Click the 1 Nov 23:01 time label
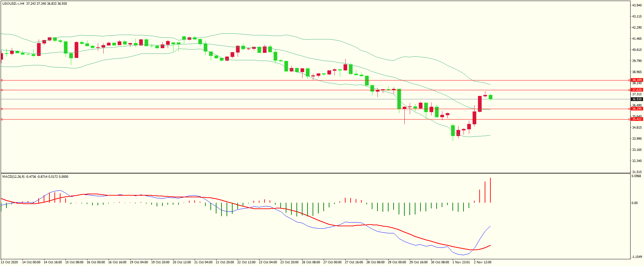 [x=461, y=262]
